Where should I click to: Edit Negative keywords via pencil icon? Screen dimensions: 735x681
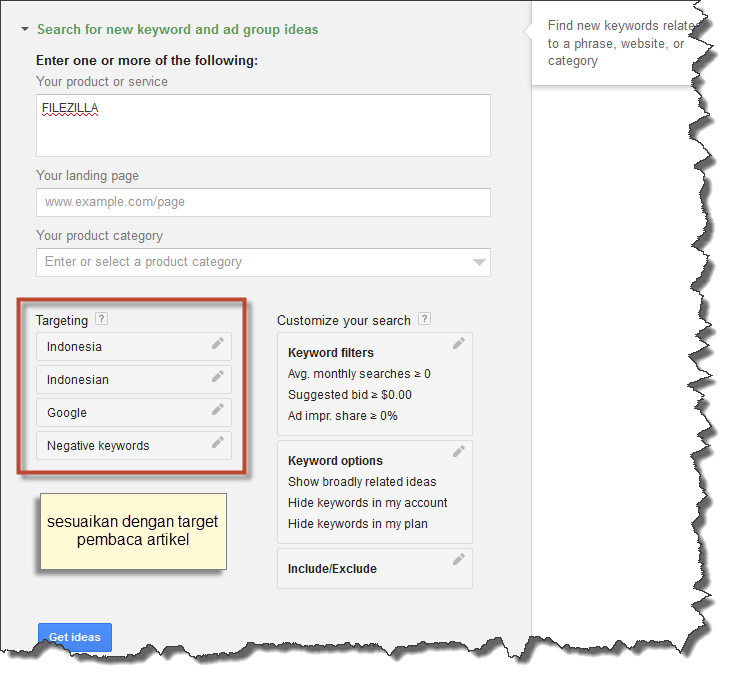[x=217, y=443]
